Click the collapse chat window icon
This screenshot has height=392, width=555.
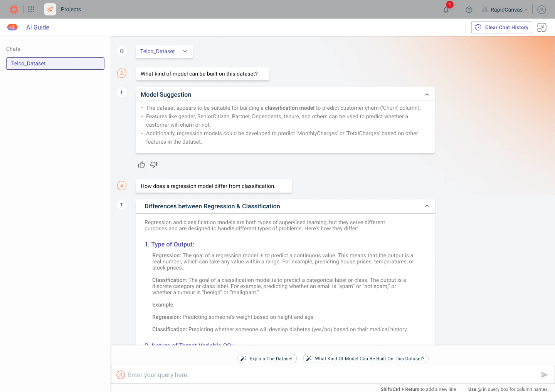542,27
